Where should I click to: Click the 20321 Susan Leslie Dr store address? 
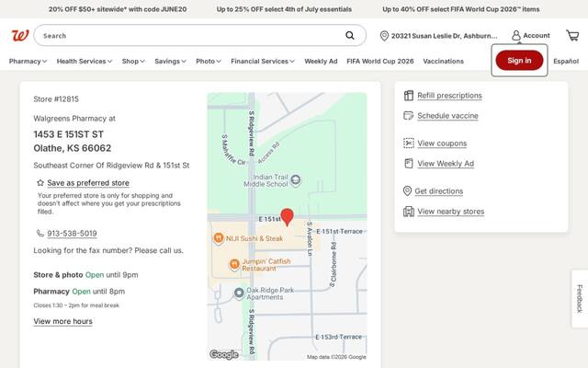click(x=444, y=36)
